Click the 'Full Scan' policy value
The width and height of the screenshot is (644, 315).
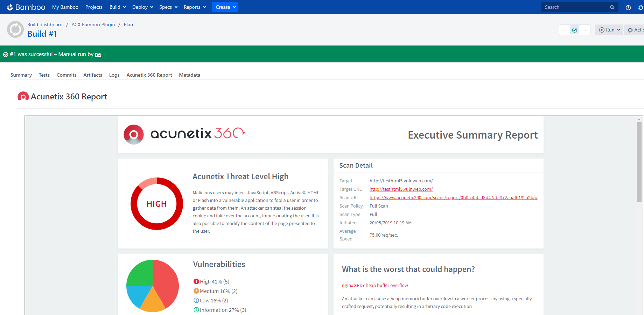379,206
